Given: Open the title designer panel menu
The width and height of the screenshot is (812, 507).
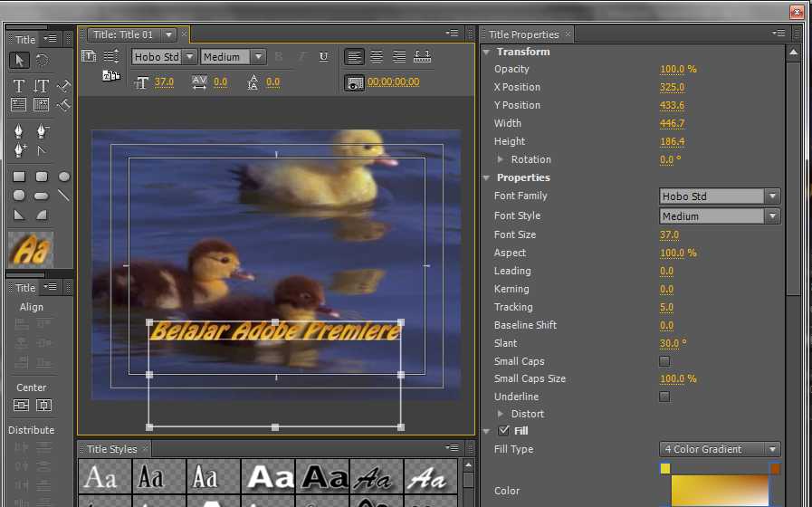Looking at the screenshot, I should [x=452, y=33].
